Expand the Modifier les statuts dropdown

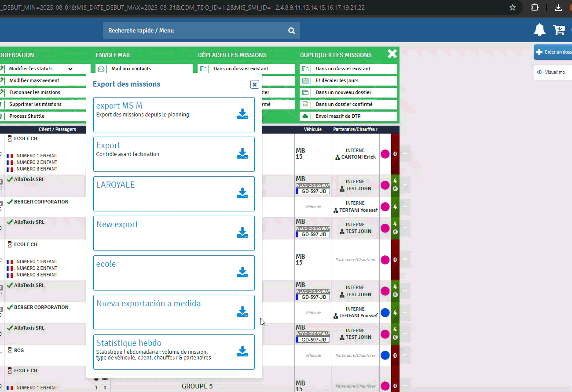70,69
